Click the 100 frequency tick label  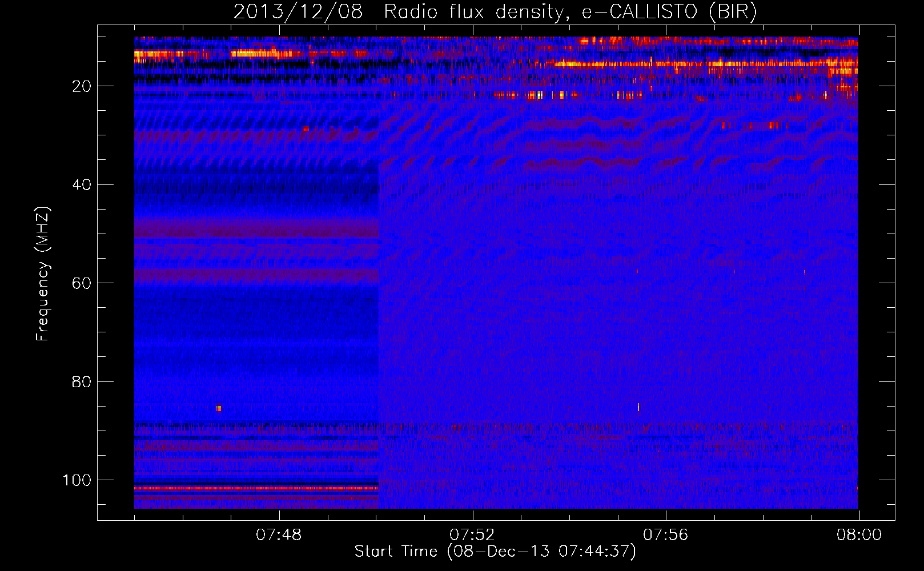coord(77,480)
